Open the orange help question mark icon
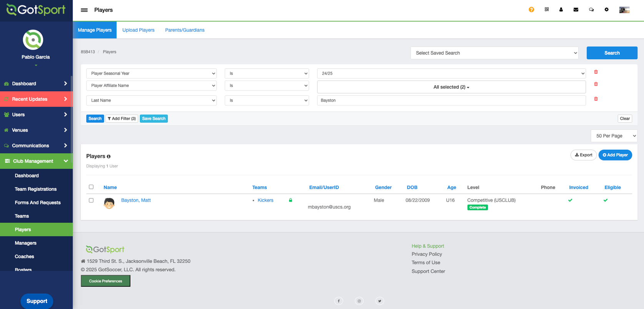 531,10
